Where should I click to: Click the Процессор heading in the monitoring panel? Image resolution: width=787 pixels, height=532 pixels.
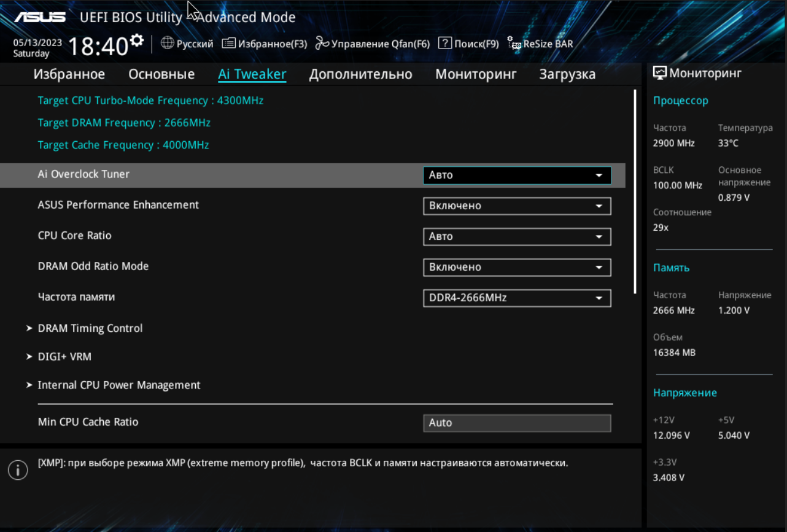point(681,101)
